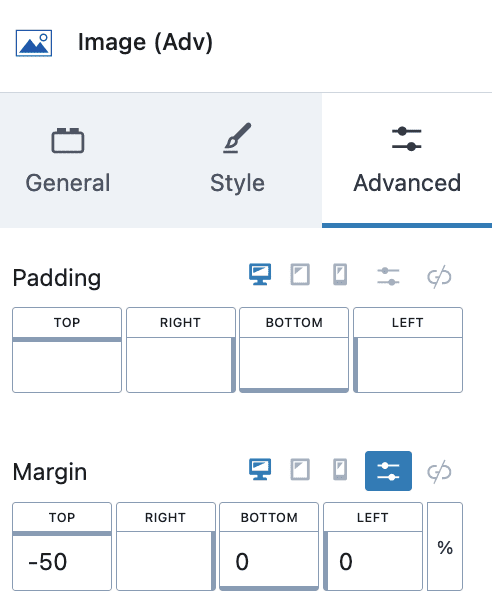The image size is (492, 612).
Task: Click the empty Margin RIGHT field
Action: (165, 560)
